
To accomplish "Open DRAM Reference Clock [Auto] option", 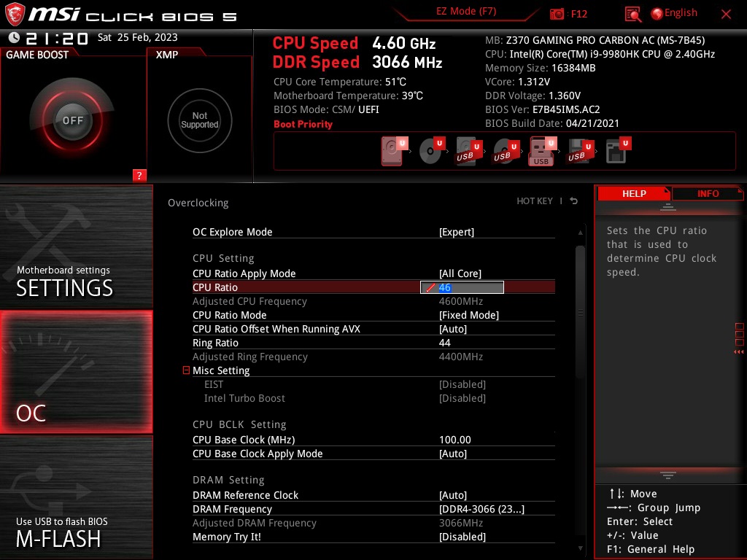I will coord(373,495).
